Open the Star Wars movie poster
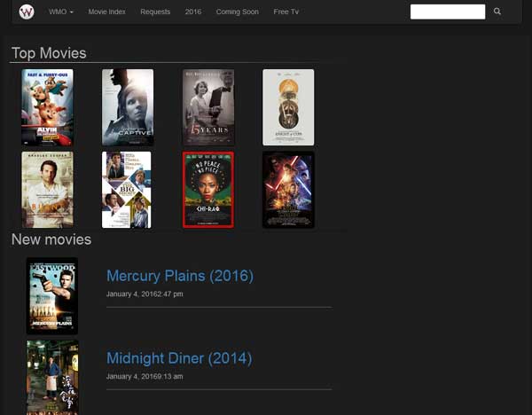Image resolution: width=532 pixels, height=415 pixels. tap(288, 190)
